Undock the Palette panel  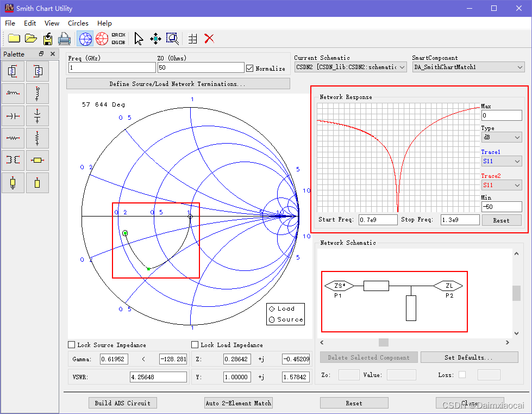(x=41, y=54)
